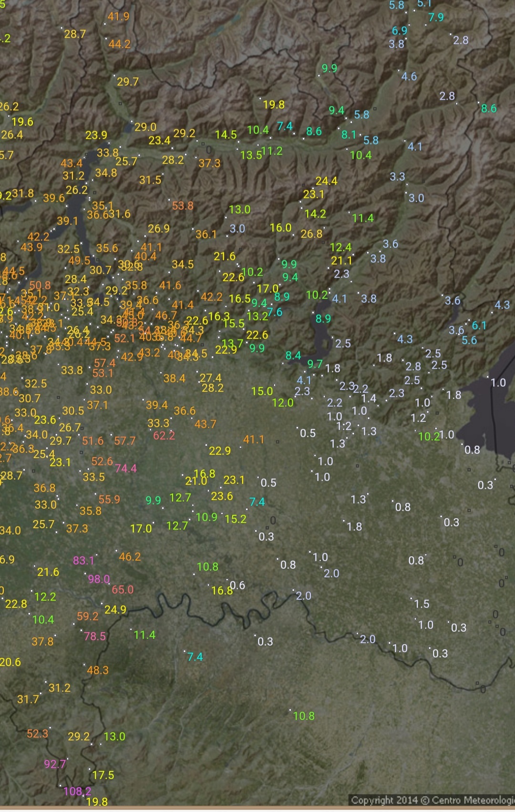The width and height of the screenshot is (515, 812).
Task: Select the 92.7 station marker
Action: (x=55, y=764)
